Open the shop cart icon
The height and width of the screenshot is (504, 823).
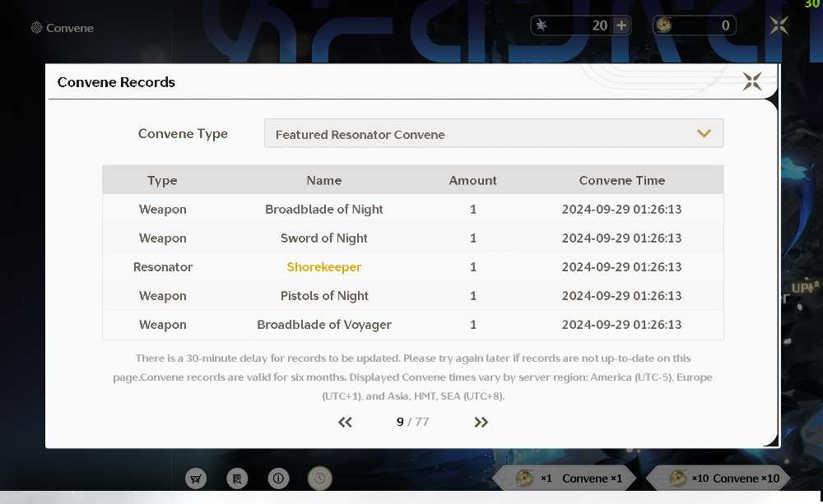pyautogui.click(x=196, y=479)
